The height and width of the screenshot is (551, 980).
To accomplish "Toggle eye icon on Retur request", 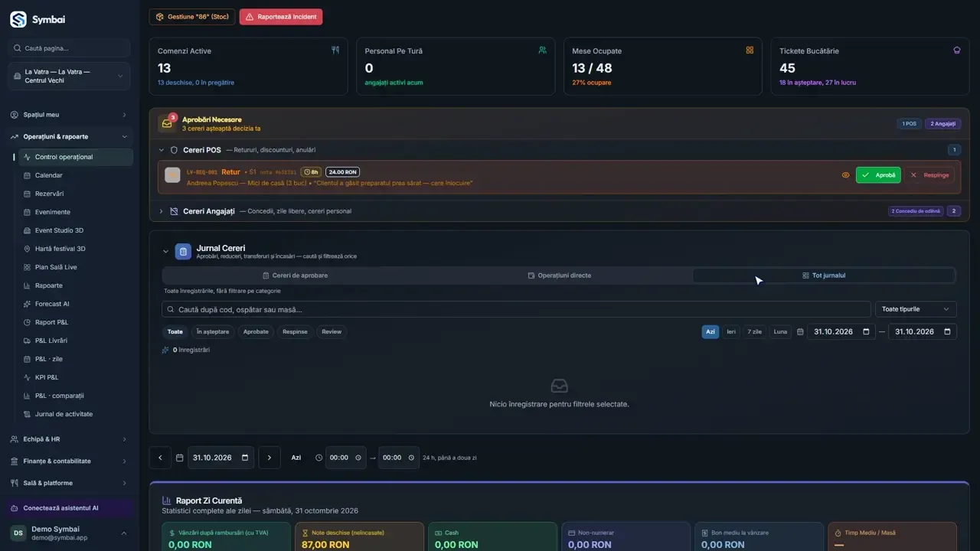I will pyautogui.click(x=846, y=175).
